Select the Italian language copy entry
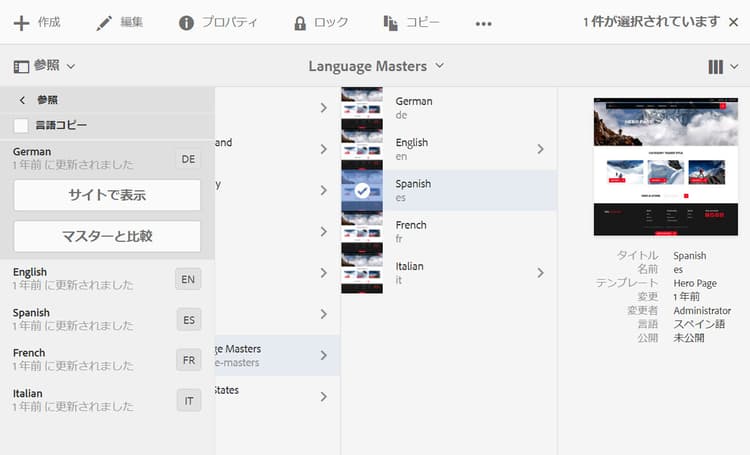Viewport: 750px width, 455px height. click(107, 400)
